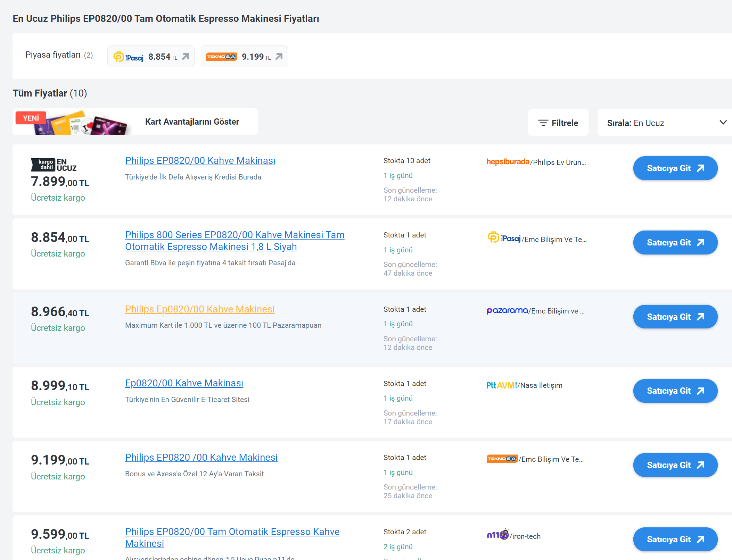Viewport: 732px width, 560px height.
Task: Open Ep0820/00 Kahve Makinası link
Action: tap(184, 383)
